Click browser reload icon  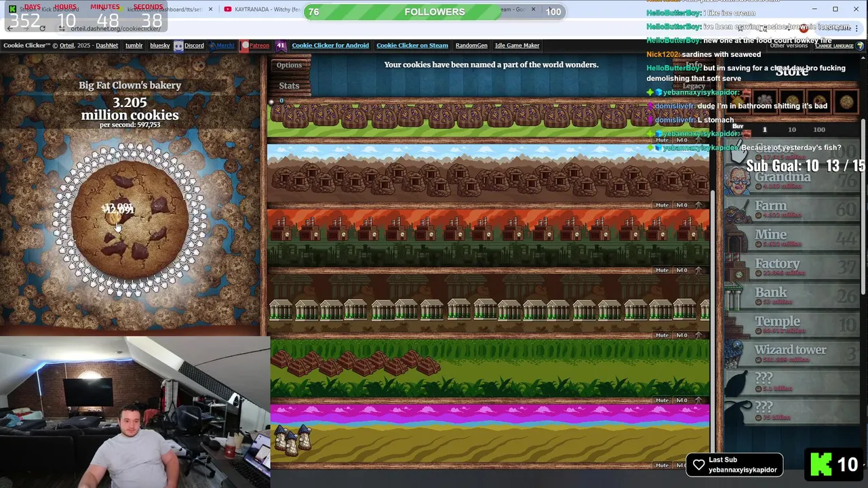(x=42, y=28)
